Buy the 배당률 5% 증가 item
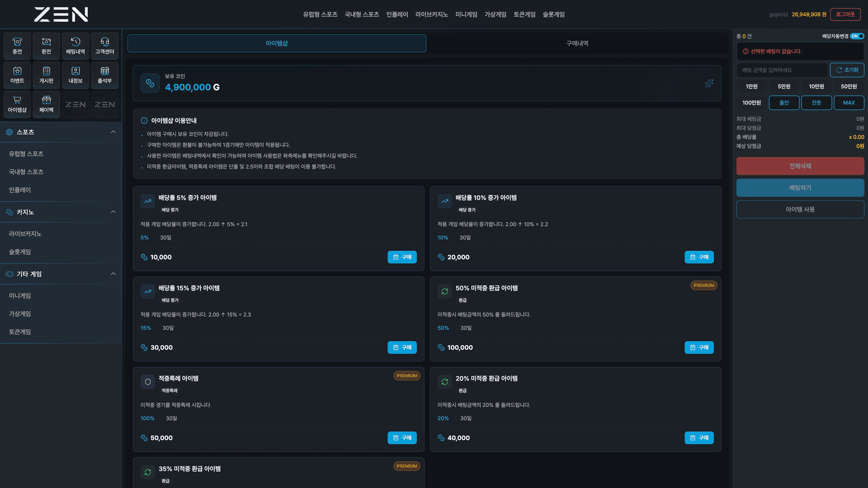868x488 pixels. (402, 257)
